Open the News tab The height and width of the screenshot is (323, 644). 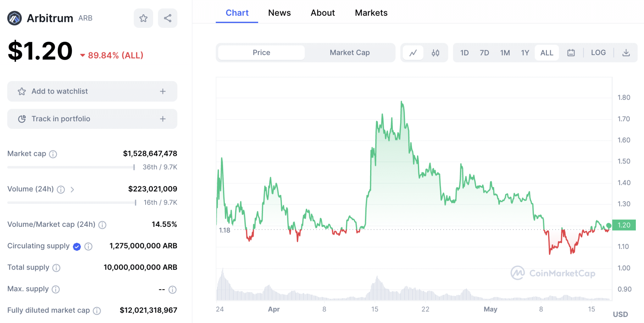(x=279, y=13)
